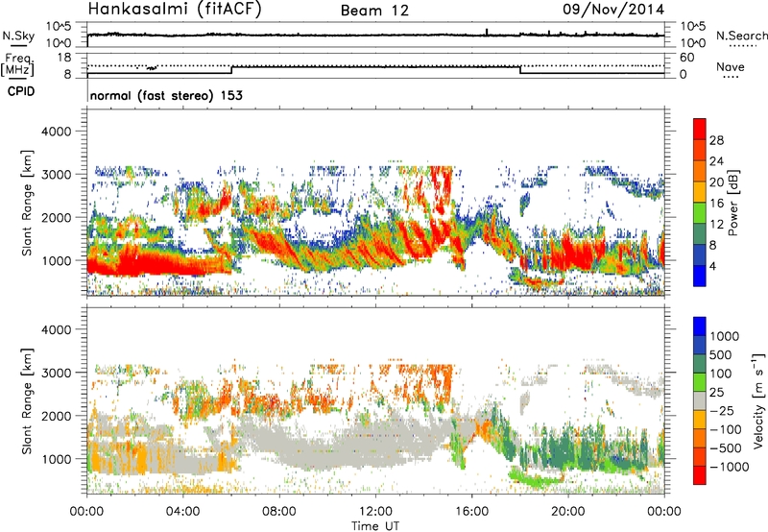Click the red bottom of the velocity colorbar
This screenshot has width=768, height=532.
pyautogui.click(x=700, y=475)
